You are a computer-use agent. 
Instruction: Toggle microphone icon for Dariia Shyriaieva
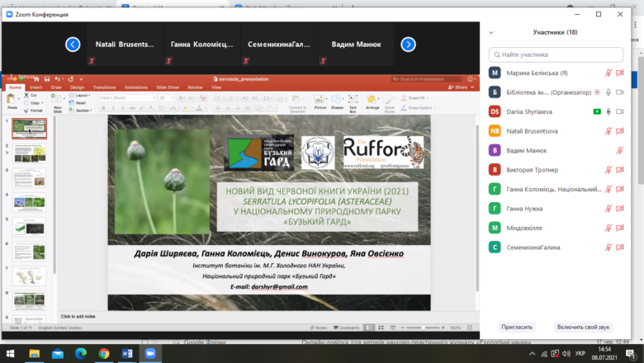click(608, 111)
